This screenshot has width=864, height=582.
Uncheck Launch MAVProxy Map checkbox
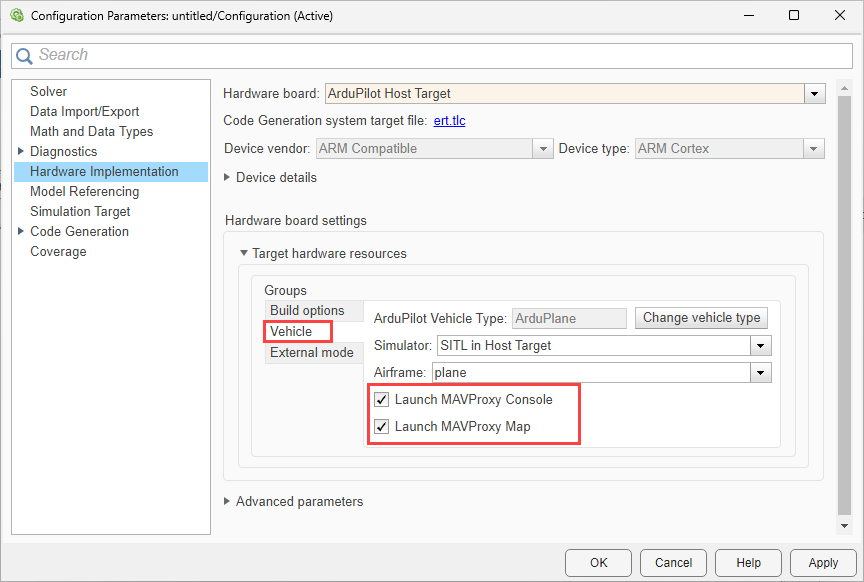382,427
